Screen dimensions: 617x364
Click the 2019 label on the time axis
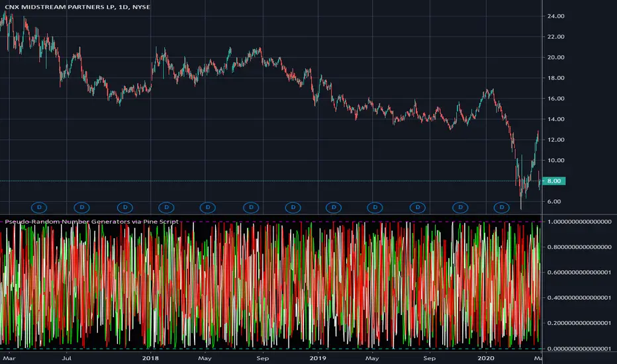point(318,358)
